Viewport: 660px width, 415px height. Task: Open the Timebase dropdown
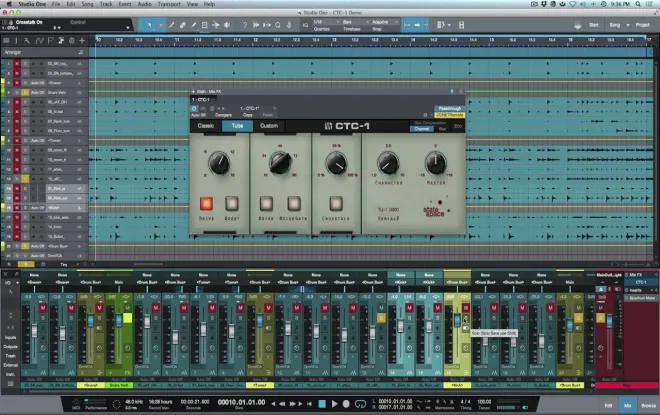(x=354, y=22)
